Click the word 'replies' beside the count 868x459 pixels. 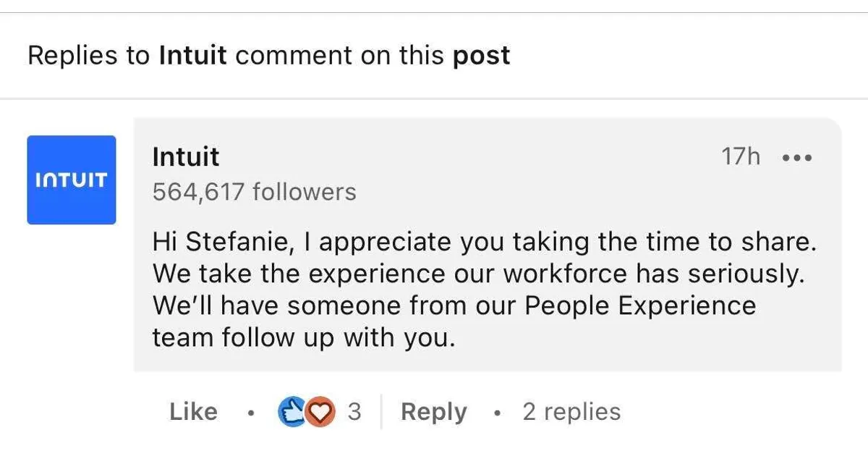[582, 412]
